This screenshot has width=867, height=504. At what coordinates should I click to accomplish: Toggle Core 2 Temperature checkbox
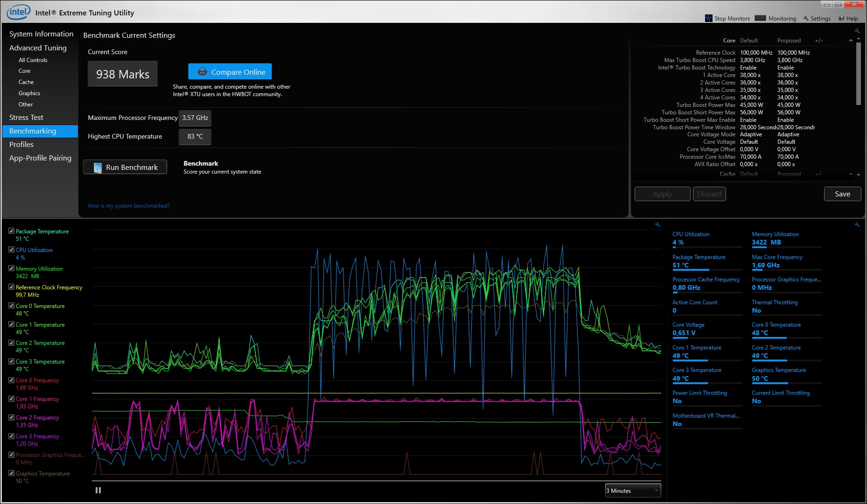coord(12,343)
